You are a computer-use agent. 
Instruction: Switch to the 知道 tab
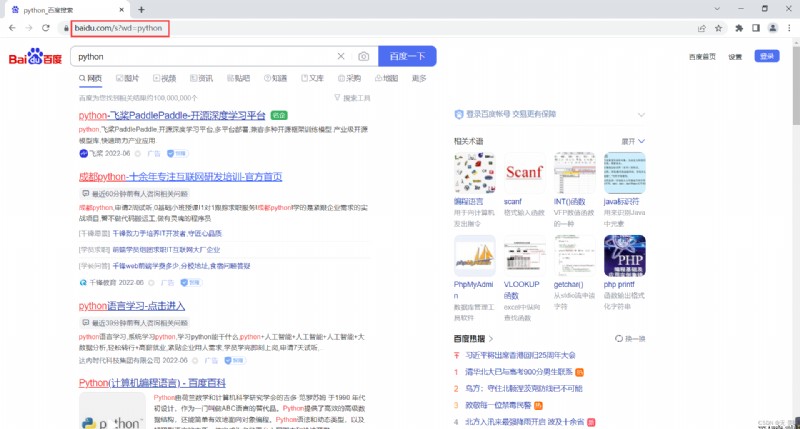coord(276,79)
